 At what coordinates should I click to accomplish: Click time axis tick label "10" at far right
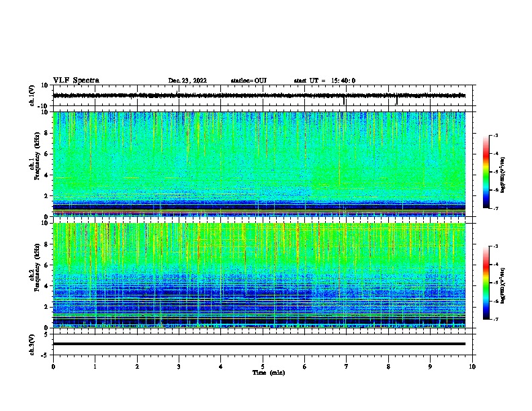[x=472, y=367]
